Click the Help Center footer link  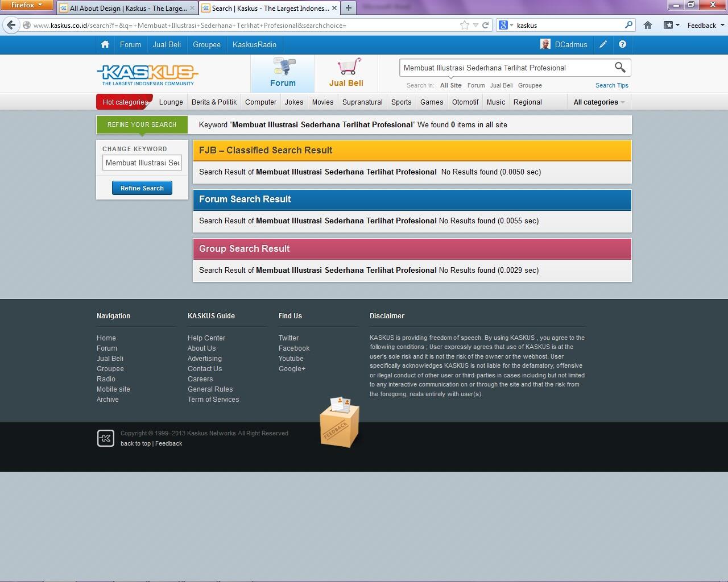[206, 338]
